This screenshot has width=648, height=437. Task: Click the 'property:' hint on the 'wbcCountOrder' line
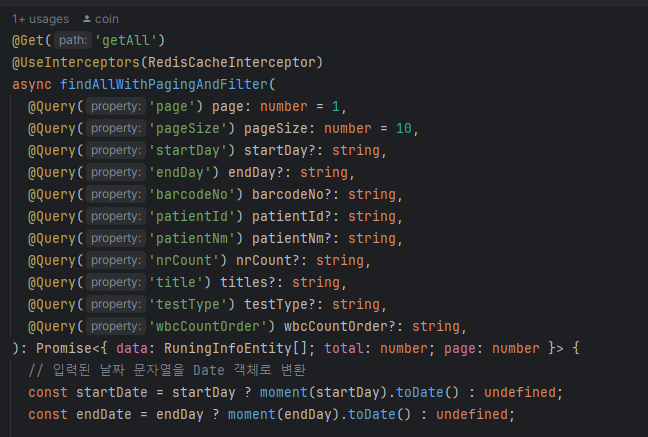point(116,326)
